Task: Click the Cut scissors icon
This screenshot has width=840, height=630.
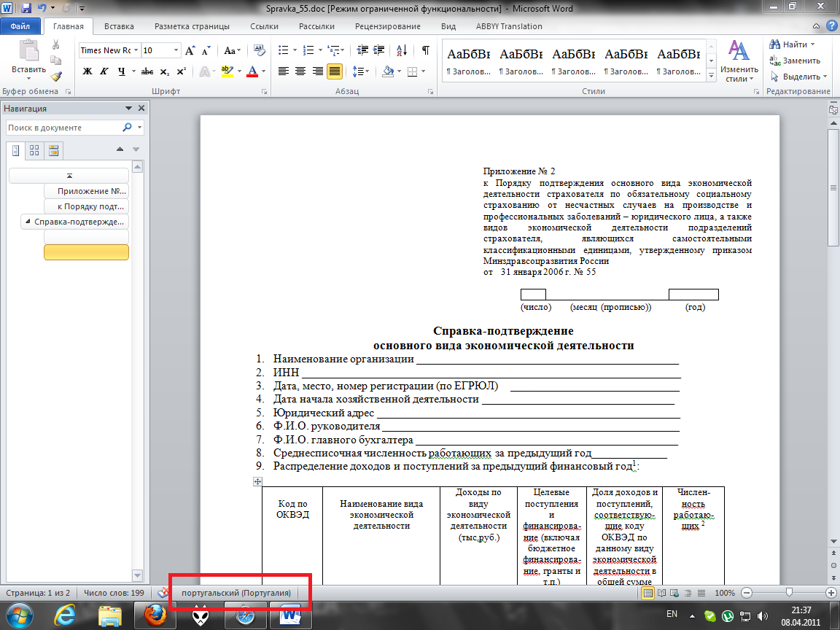Action: pos(56,44)
